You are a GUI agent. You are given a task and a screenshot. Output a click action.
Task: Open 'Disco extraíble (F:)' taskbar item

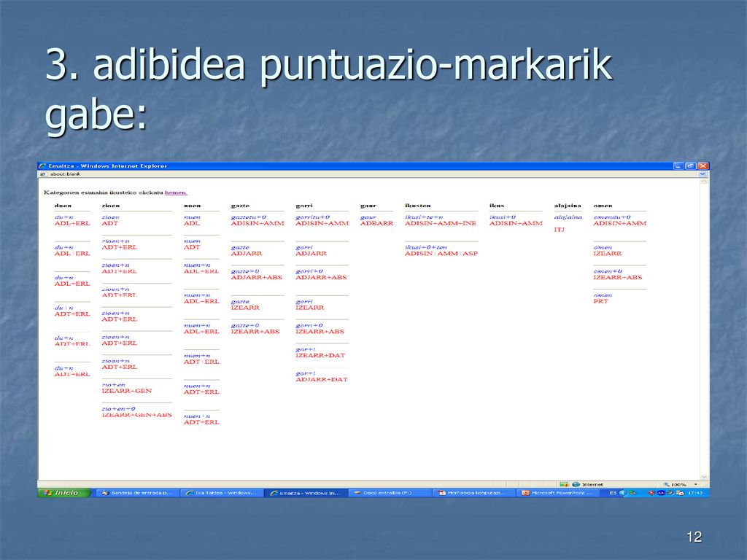coord(390,493)
